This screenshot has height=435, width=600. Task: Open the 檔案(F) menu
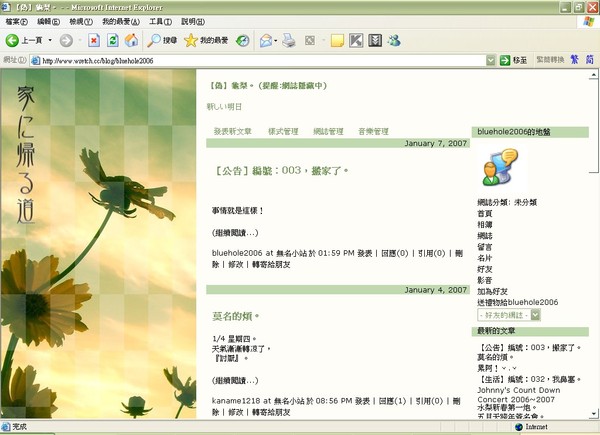(16, 22)
